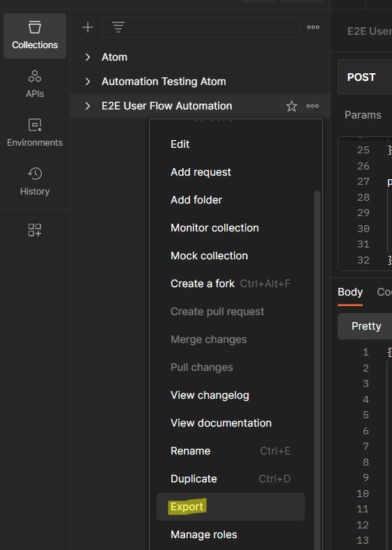This screenshot has height=550, width=392.
Task: Expand the Automation Testing Atom collection
Action: tap(88, 82)
